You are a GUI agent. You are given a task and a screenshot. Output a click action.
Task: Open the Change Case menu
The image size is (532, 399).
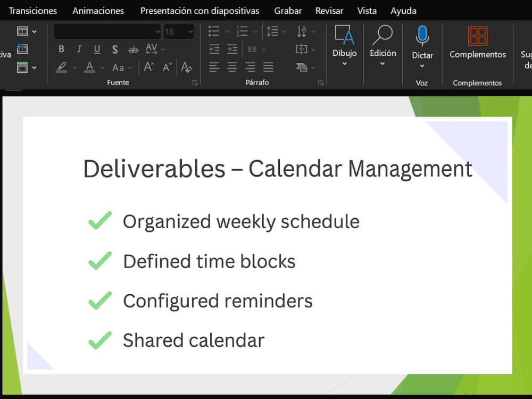(121, 68)
